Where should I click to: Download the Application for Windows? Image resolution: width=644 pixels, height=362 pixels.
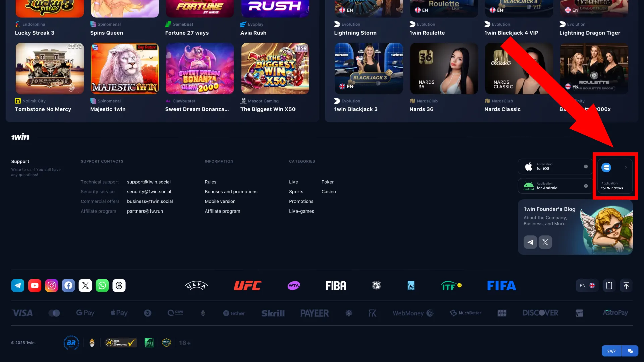(x=615, y=176)
